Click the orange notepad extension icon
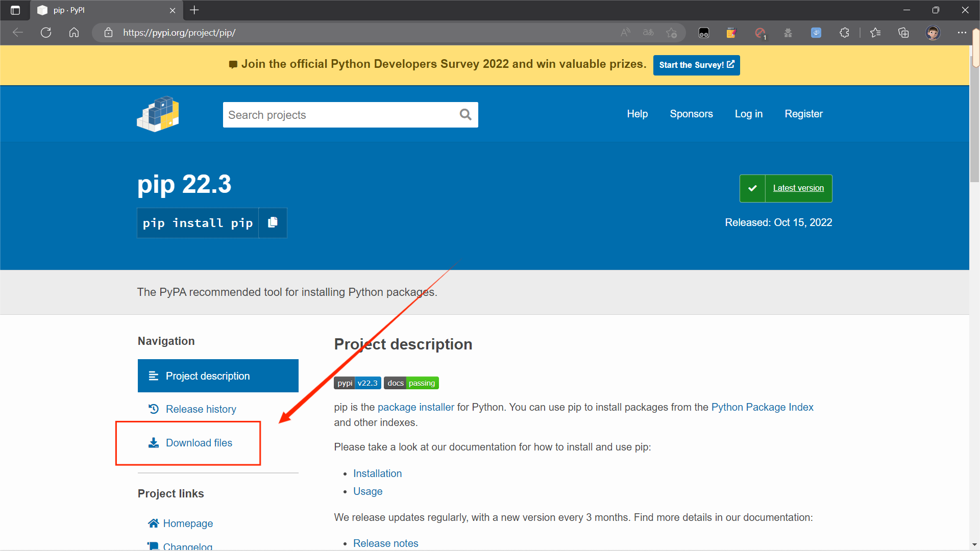This screenshot has height=551, width=980. 731,33
